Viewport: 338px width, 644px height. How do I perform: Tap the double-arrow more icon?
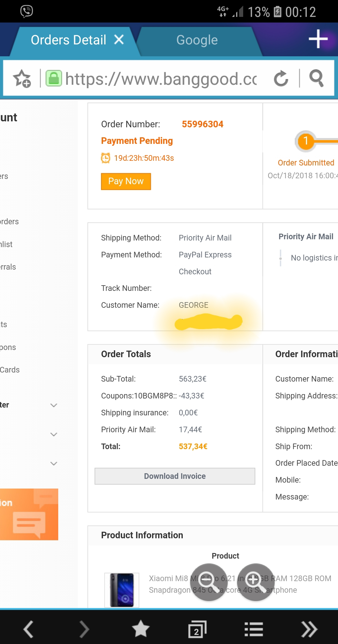309,629
